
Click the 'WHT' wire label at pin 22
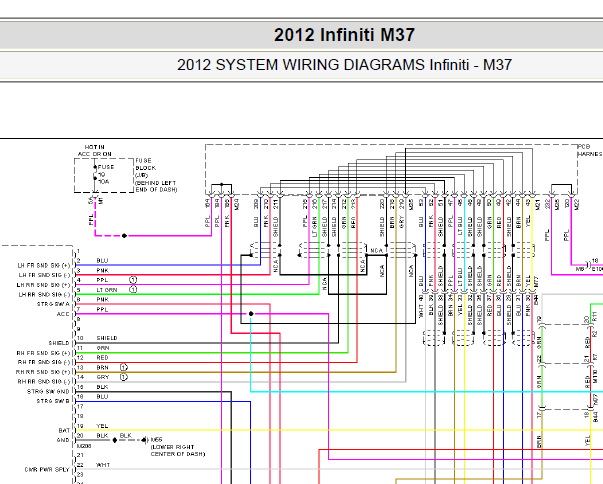pyautogui.click(x=103, y=465)
